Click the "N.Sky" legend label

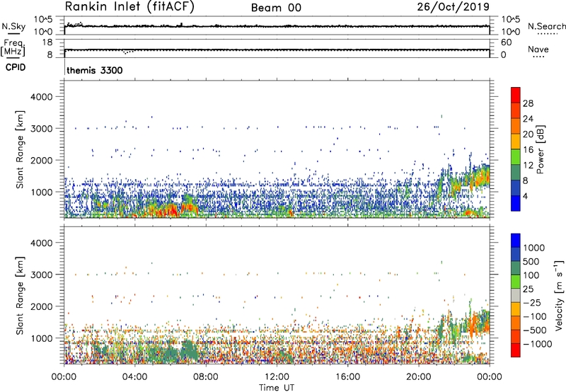[x=13, y=26]
